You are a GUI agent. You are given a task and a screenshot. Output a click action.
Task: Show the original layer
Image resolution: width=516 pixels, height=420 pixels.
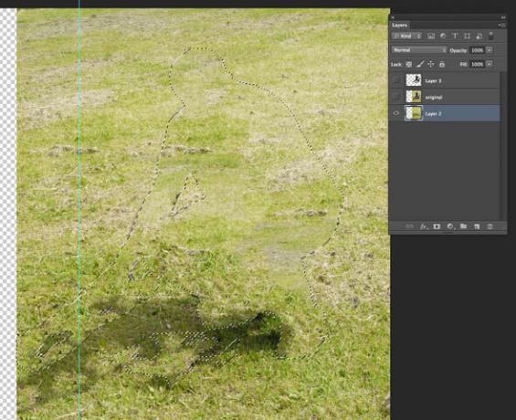click(x=396, y=97)
